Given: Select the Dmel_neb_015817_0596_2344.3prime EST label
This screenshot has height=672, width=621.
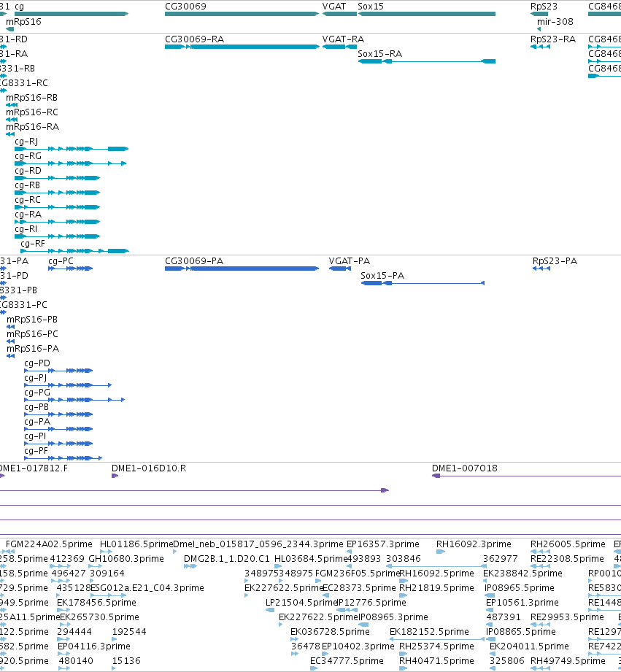Looking at the screenshot, I should 258,544.
